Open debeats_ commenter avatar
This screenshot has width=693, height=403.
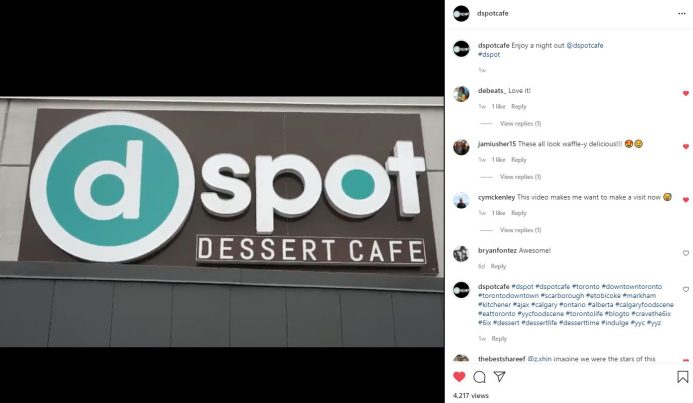(x=461, y=94)
